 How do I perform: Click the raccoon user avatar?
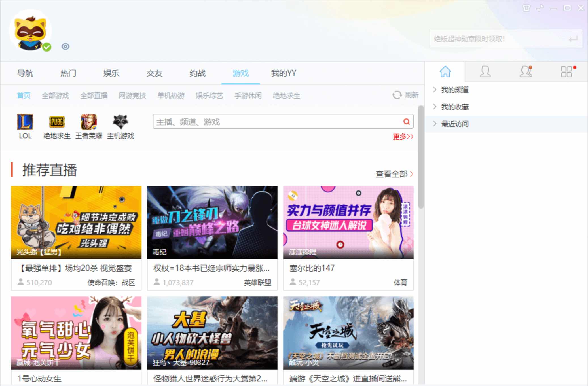click(30, 31)
